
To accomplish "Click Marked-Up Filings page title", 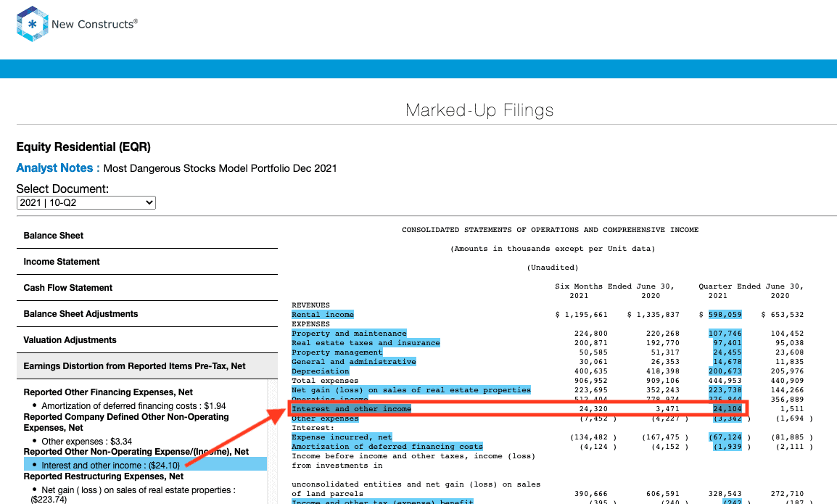I will point(479,110).
